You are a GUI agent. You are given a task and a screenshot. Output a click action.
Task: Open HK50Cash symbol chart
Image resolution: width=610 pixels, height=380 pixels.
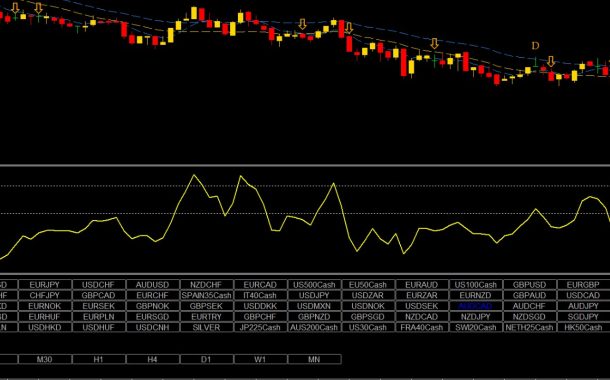(583, 327)
